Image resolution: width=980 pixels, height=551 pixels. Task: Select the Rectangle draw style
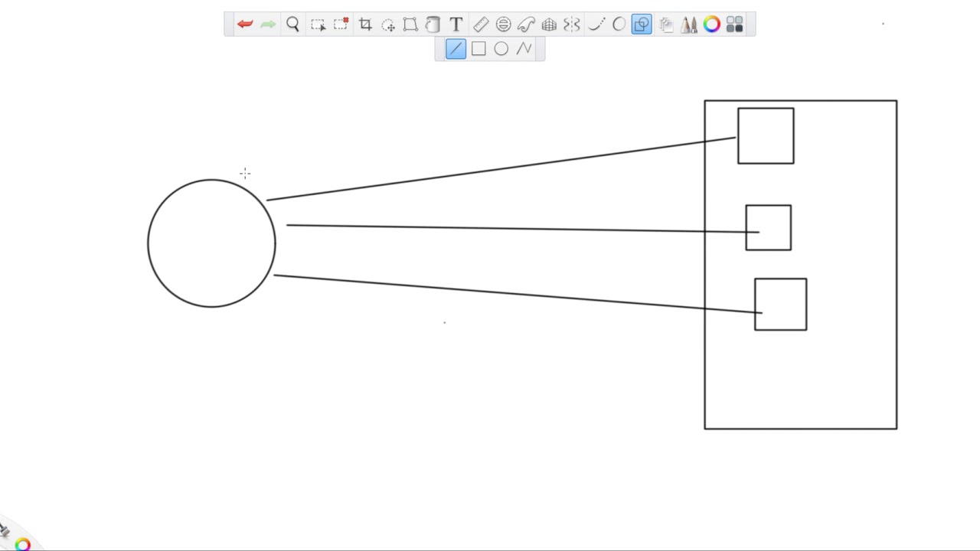pyautogui.click(x=479, y=49)
